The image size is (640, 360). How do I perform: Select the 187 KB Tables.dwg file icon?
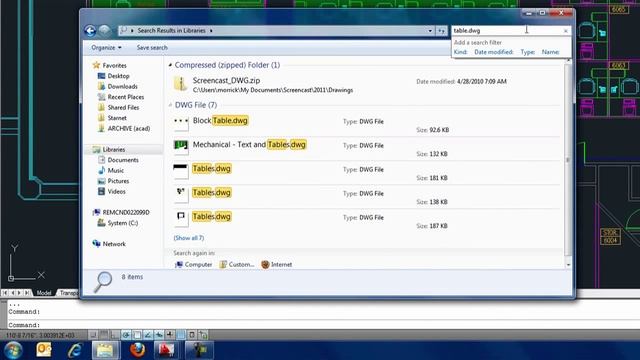[x=181, y=219]
